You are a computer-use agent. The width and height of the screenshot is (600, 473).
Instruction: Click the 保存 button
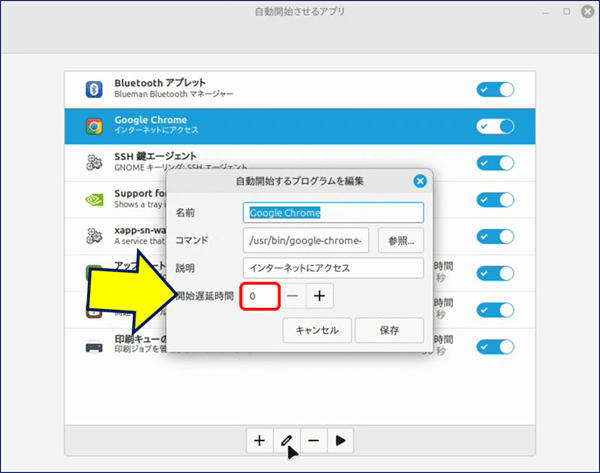[x=389, y=330]
